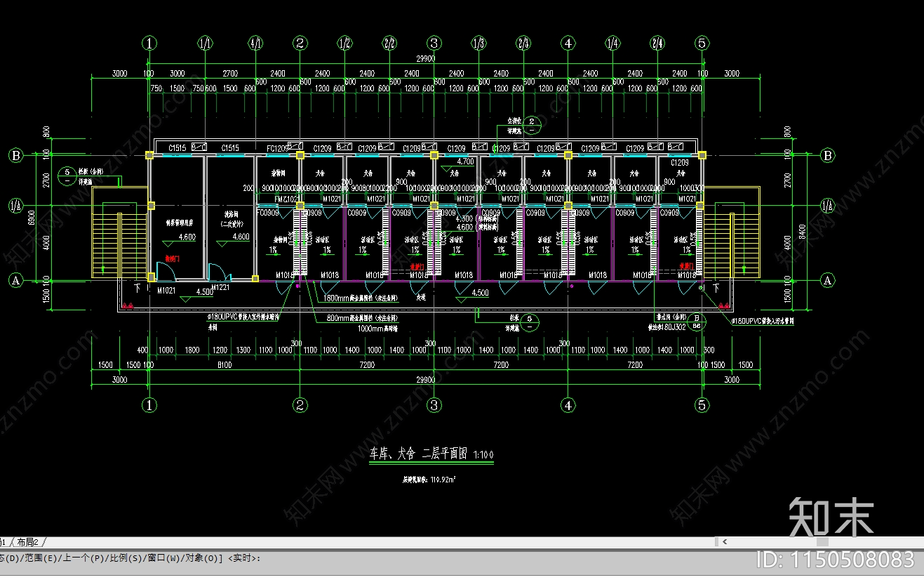Select the top-left 3000 dimension
Viewport: 924px width, 587px height.
[x=119, y=74]
